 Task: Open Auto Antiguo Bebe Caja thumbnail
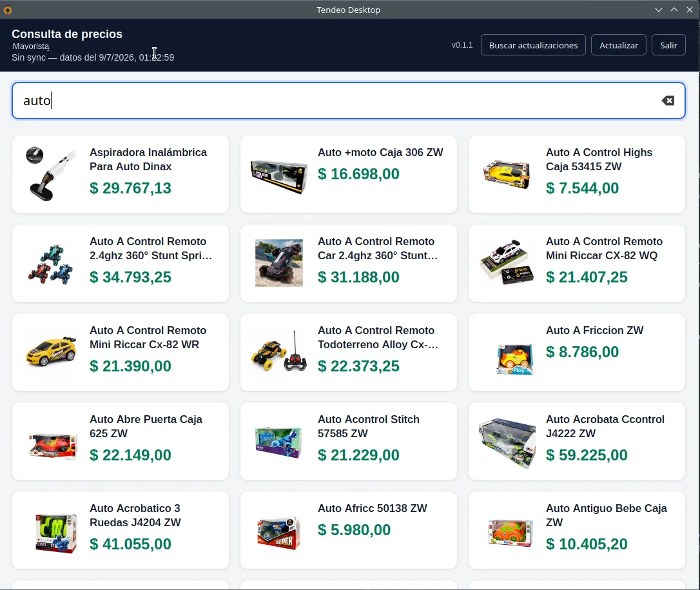coord(510,533)
